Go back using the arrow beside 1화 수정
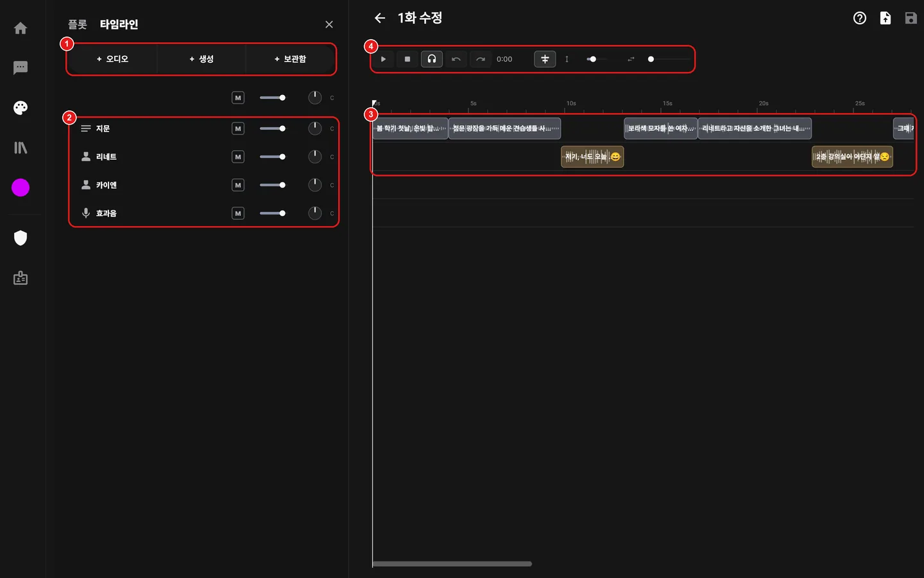 [x=380, y=18]
